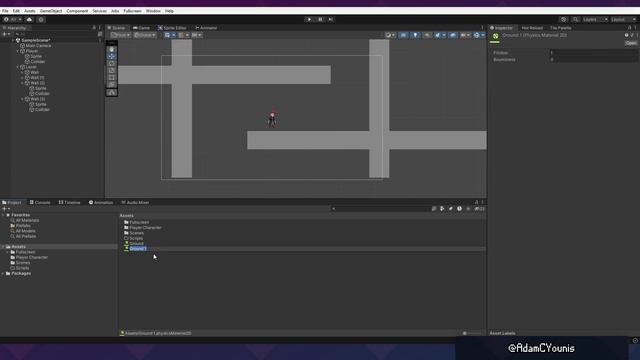The height and width of the screenshot is (360, 640).
Task: Switch to the Project tab
Action: point(12,202)
